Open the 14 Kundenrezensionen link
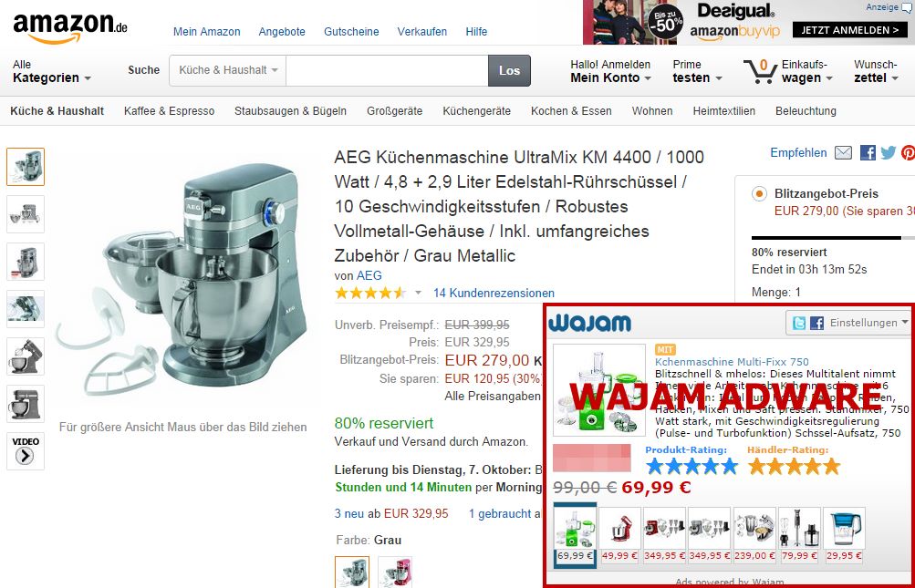This screenshot has height=588, width=915. (494, 293)
